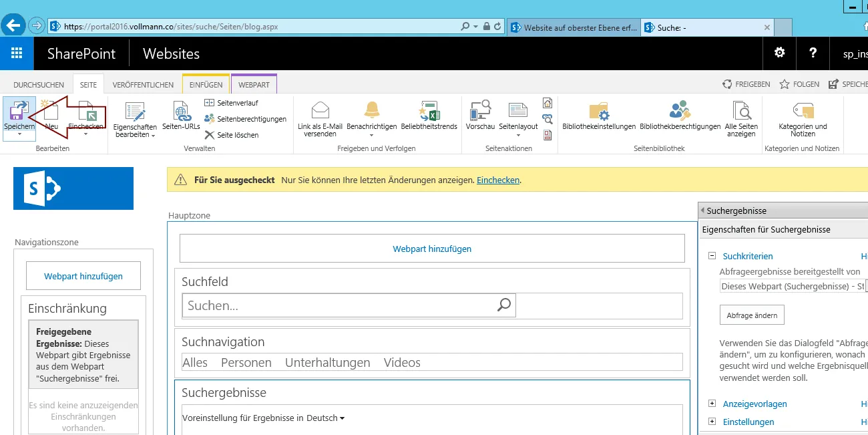868x435 pixels.
Task: Click the magnifier icon in Suchfeld
Action: coord(504,305)
